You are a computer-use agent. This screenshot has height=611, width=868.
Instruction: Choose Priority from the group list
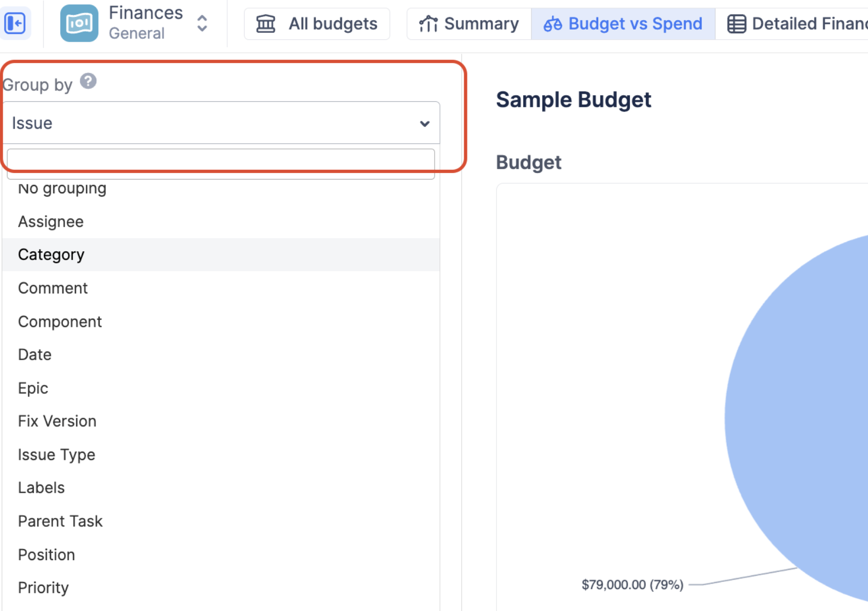[43, 587]
